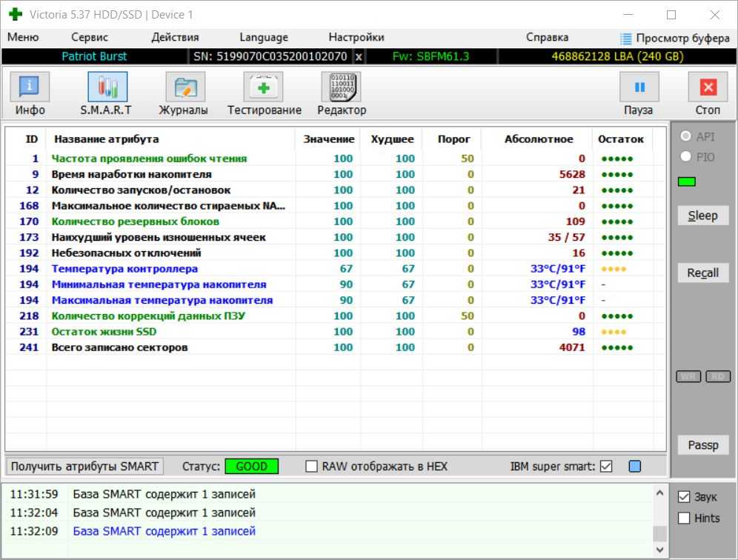Viewport: 738px width, 560px height.
Task: Click the log panel scrollbar thumb
Action: pyautogui.click(x=660, y=533)
